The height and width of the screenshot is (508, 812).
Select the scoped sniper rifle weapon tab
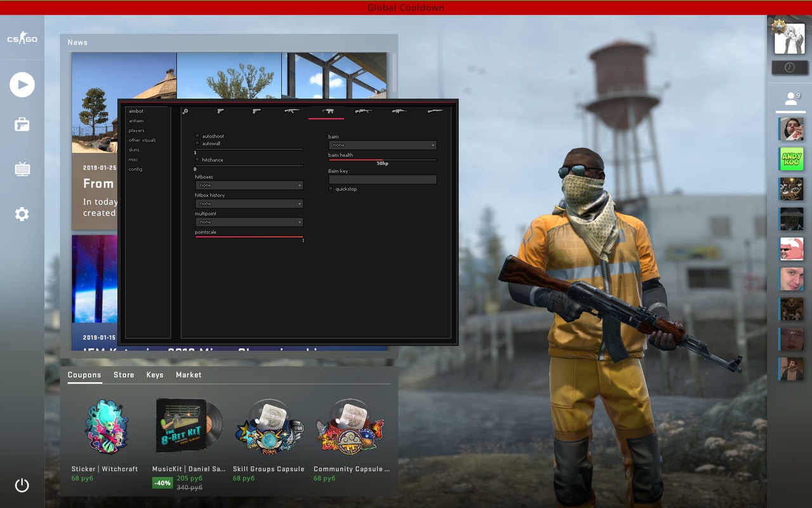click(363, 111)
